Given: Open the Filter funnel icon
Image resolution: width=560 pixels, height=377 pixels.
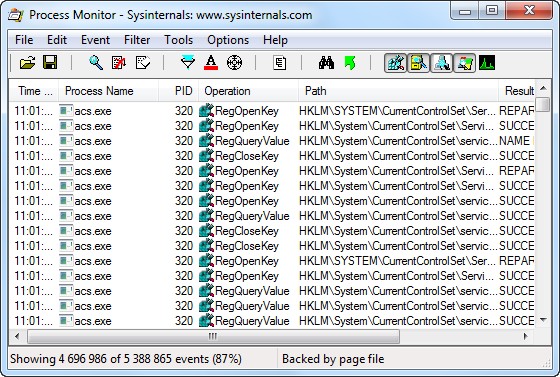Looking at the screenshot, I should 188,62.
